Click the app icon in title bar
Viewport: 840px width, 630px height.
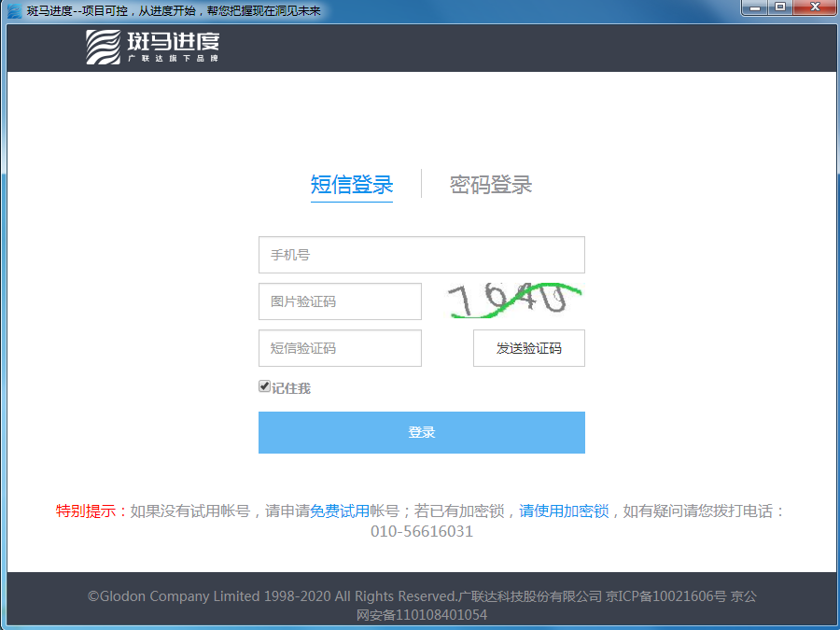14,10
